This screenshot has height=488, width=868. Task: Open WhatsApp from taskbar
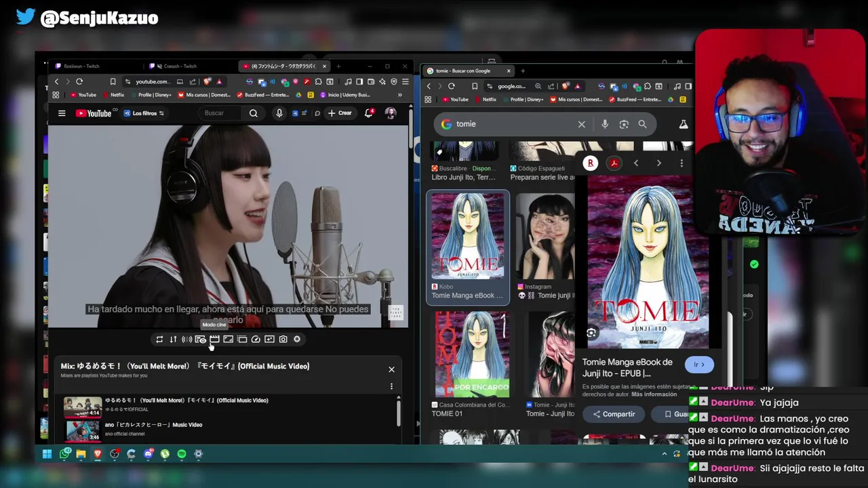click(64, 454)
